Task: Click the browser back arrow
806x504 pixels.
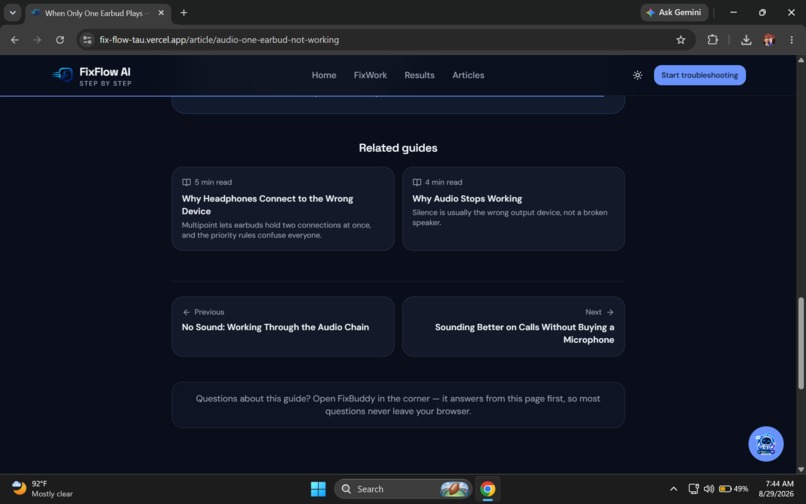Action: (x=15, y=40)
